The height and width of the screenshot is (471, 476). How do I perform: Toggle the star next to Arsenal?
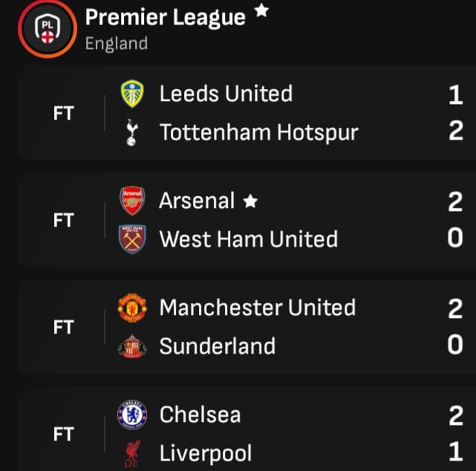250,201
